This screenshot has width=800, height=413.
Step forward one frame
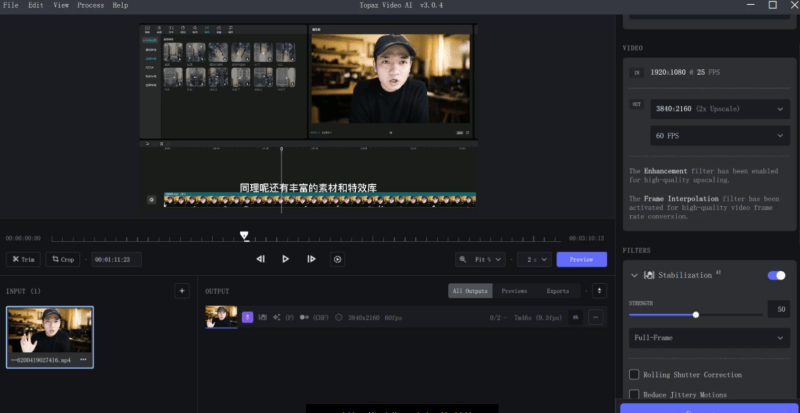[x=311, y=259]
